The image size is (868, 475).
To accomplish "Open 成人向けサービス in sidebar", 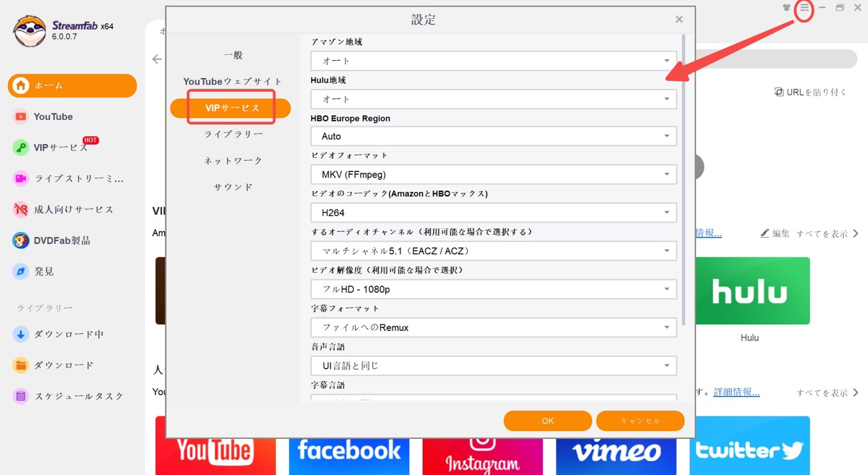I will [72, 209].
